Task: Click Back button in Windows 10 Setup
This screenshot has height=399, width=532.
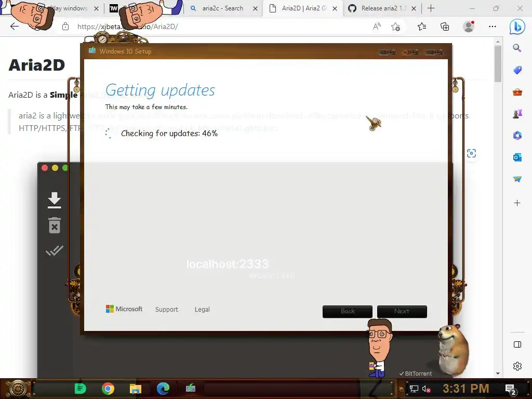Action: pos(348,312)
